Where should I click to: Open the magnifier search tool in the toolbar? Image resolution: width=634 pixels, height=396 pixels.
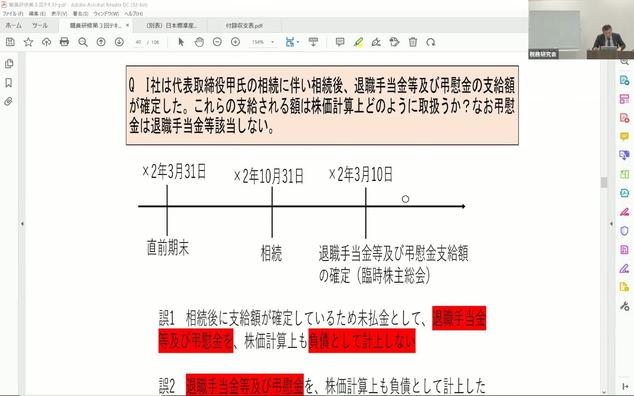(83, 42)
